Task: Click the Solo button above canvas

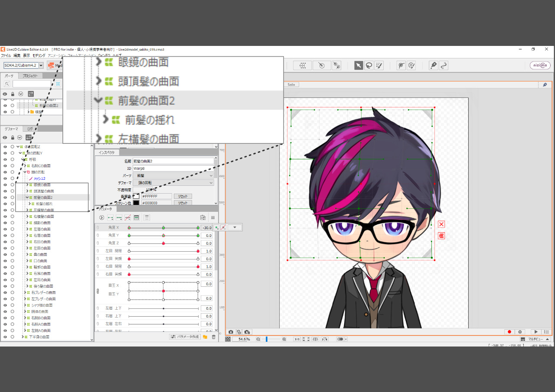Action: pos(291,84)
